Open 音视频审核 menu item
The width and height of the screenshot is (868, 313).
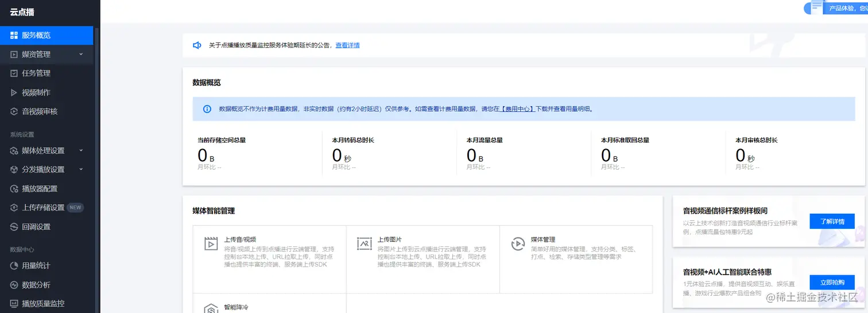coord(46,111)
